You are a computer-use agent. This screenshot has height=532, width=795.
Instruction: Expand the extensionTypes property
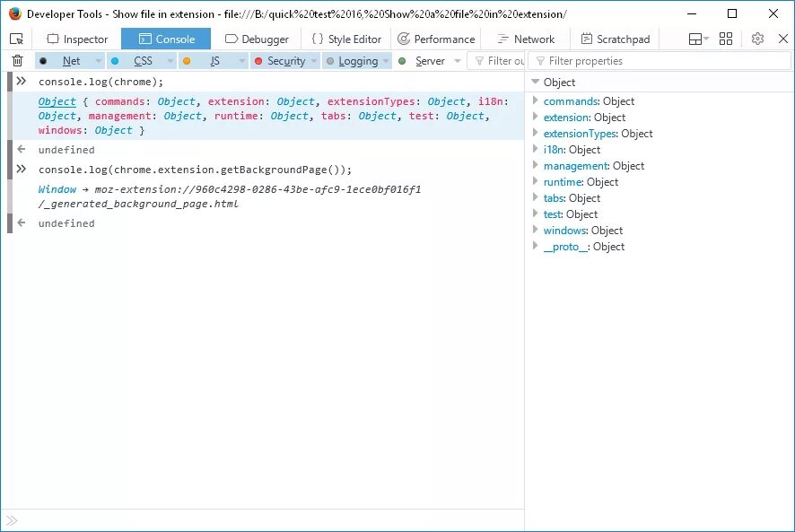(535, 133)
